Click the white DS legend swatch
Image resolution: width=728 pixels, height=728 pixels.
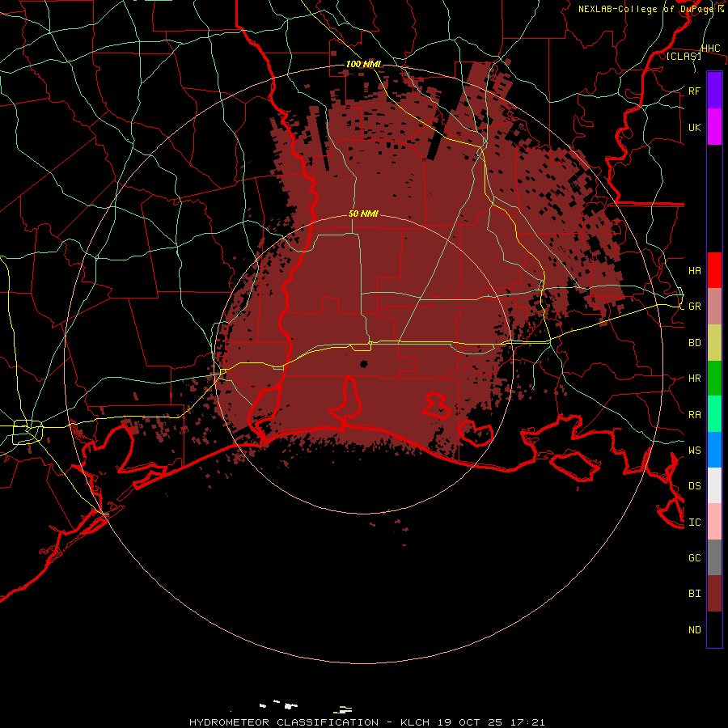[x=714, y=485]
